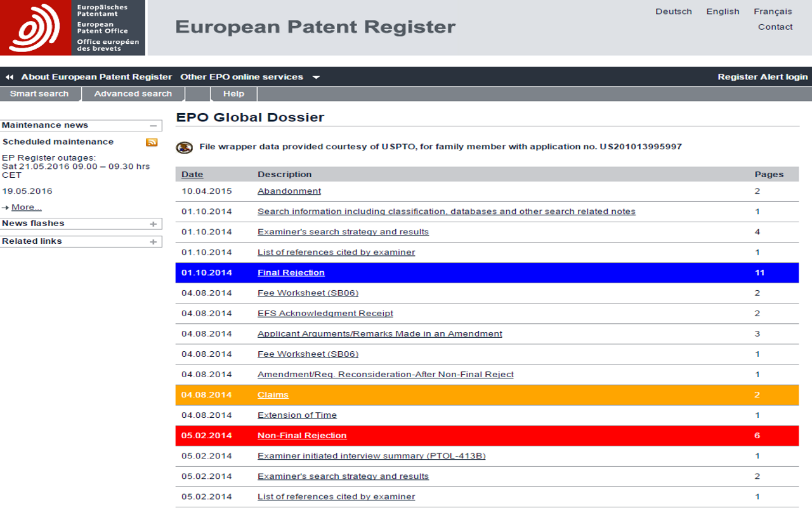Open the orange-highlighted Claims document

pyautogui.click(x=273, y=395)
